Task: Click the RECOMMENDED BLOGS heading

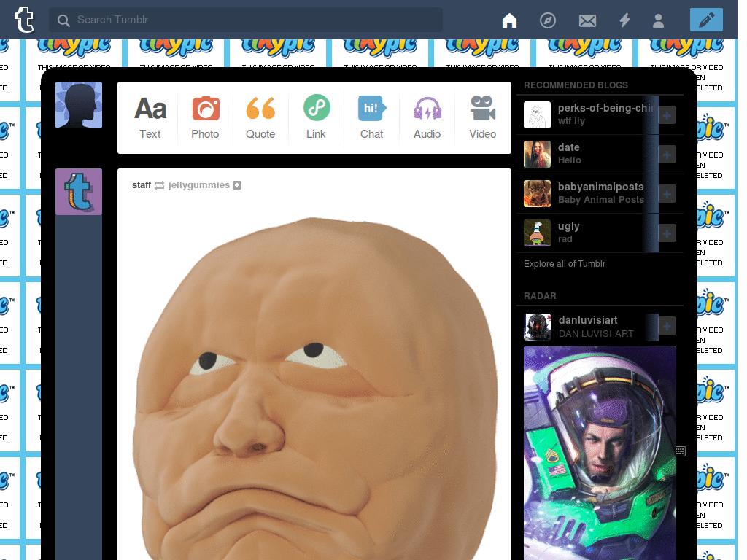Action: [x=576, y=85]
